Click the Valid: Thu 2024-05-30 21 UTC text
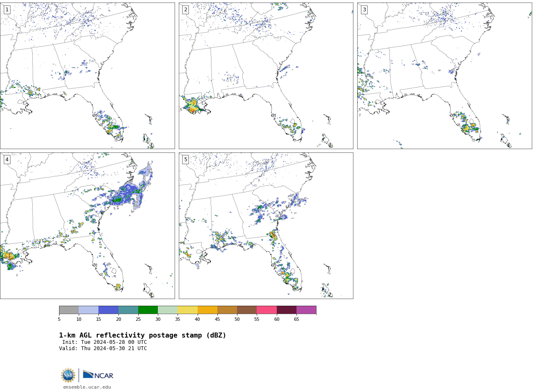The width and height of the screenshot is (536, 392). click(103, 348)
